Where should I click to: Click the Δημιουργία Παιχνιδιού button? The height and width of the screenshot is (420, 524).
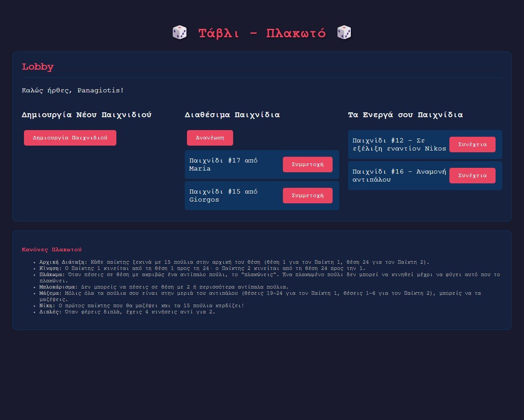70,138
